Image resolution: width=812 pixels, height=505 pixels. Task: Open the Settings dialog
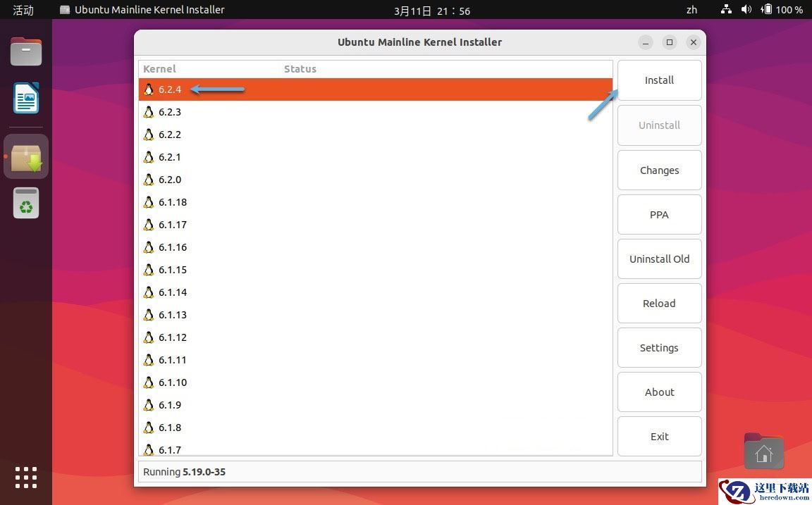point(659,348)
